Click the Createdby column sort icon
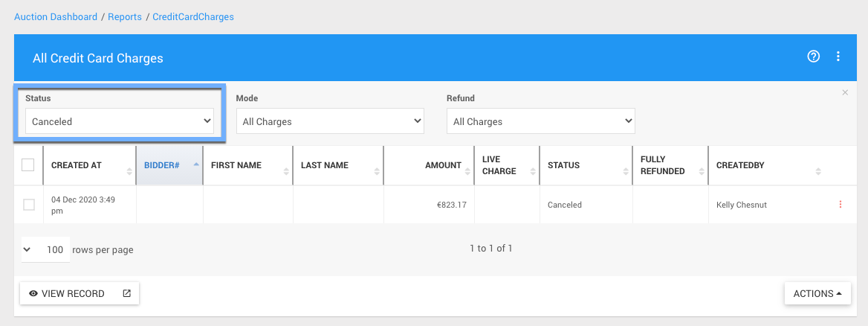Image resolution: width=868 pixels, height=326 pixels. 818,171
